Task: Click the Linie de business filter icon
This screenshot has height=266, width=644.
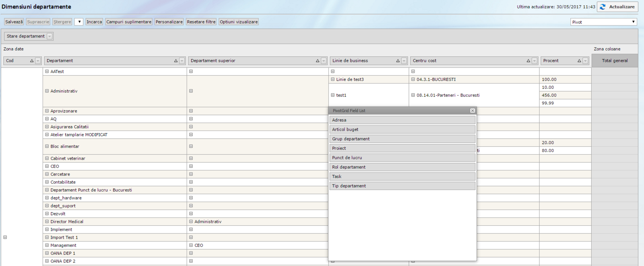Action: click(404, 61)
